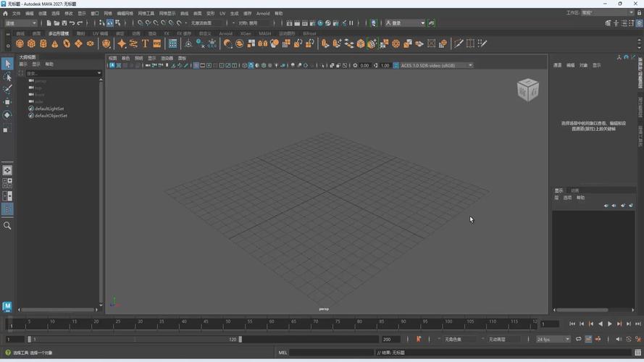Toggle the auto keyframe button
This screenshot has width=644, height=362.
pos(419,339)
